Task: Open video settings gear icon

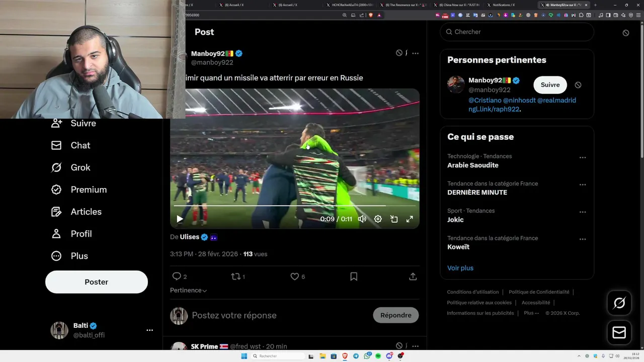Action: [x=378, y=219]
